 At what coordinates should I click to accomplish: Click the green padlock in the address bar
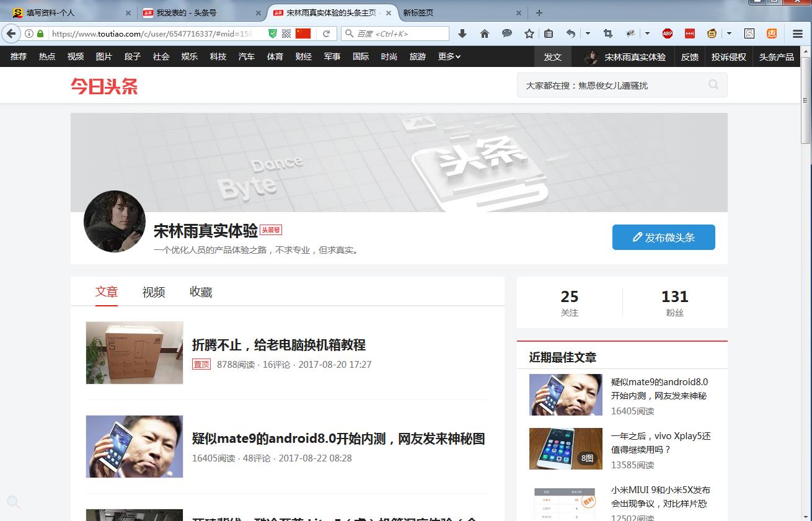(x=40, y=33)
